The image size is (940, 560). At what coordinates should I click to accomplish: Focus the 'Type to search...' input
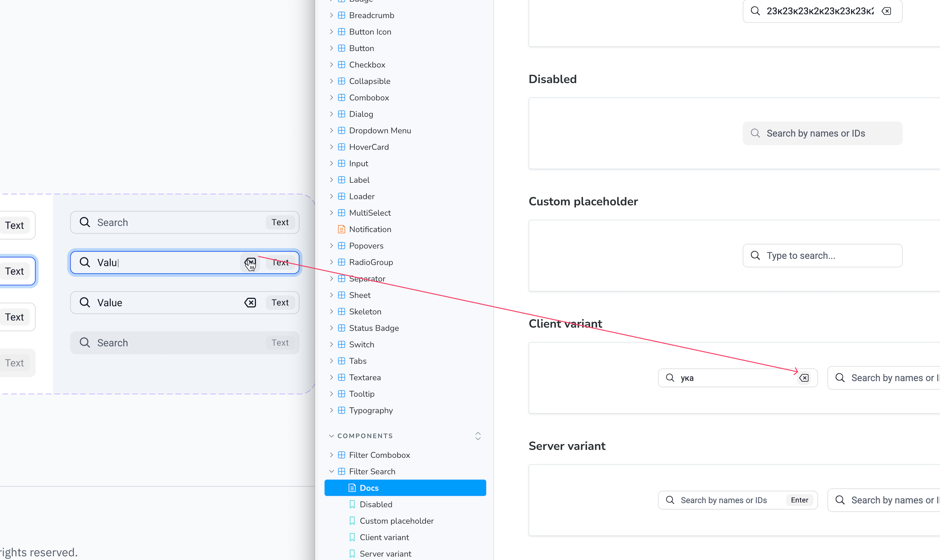coord(822,255)
